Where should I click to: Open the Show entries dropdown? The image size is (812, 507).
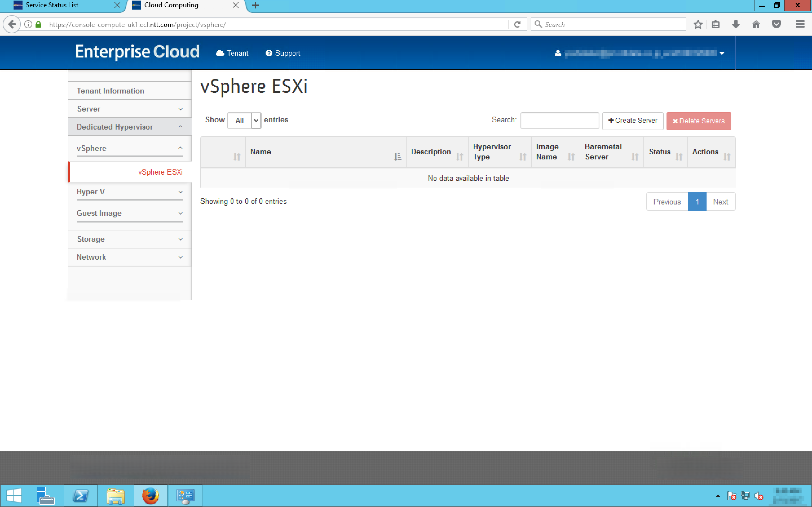(x=244, y=120)
